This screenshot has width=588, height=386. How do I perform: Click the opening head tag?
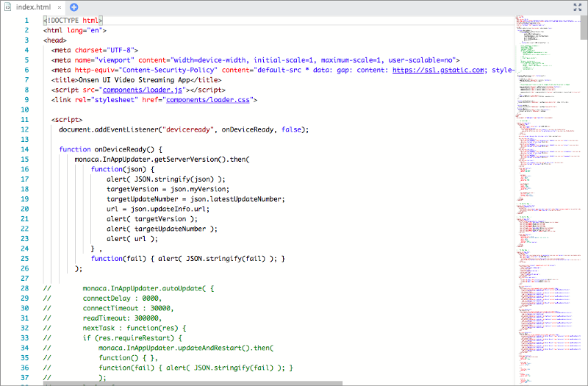54,40
